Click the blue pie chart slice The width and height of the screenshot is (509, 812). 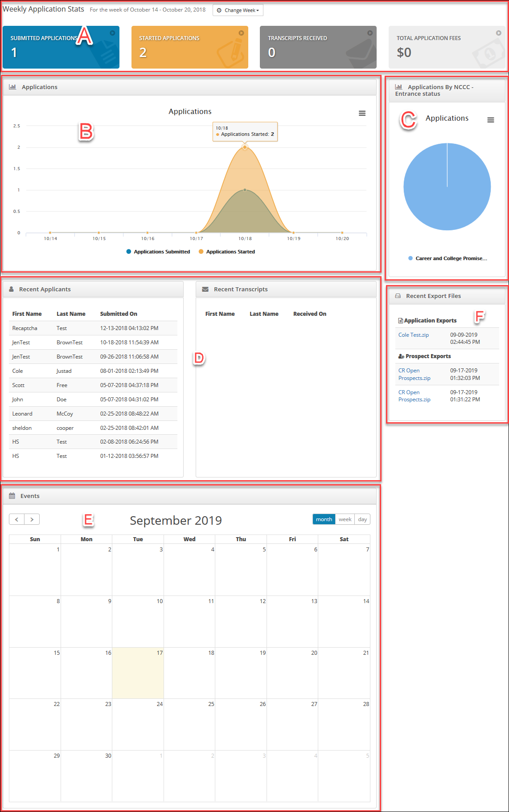tap(447, 187)
